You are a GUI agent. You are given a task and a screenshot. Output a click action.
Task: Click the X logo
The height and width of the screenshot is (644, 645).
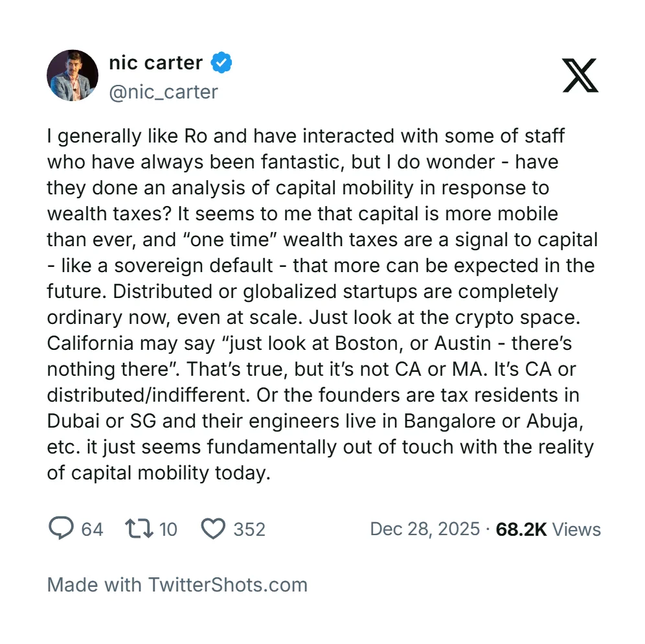point(580,75)
